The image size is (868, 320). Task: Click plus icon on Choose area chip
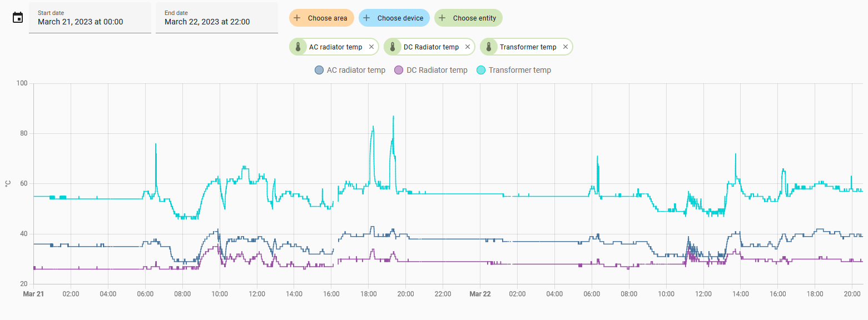[x=297, y=18]
